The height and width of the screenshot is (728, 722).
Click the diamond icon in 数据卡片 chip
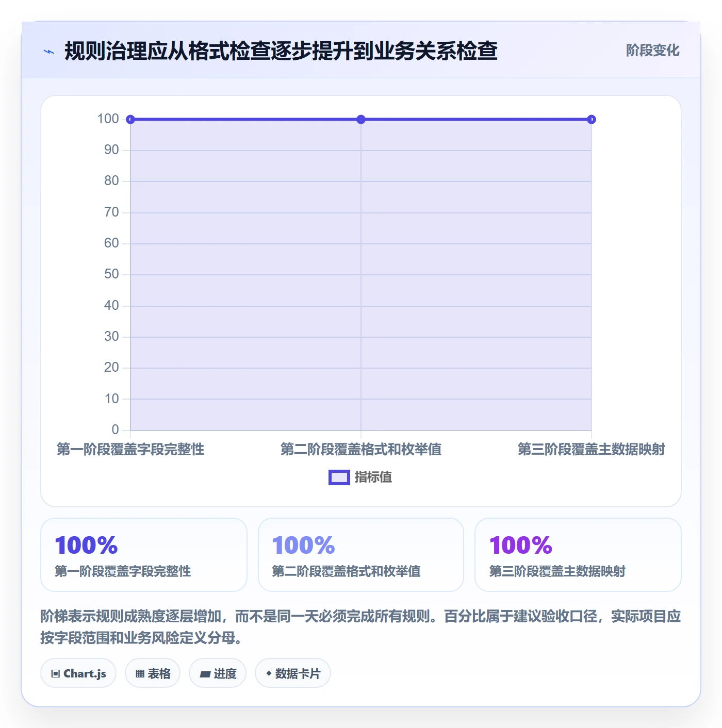[269, 673]
